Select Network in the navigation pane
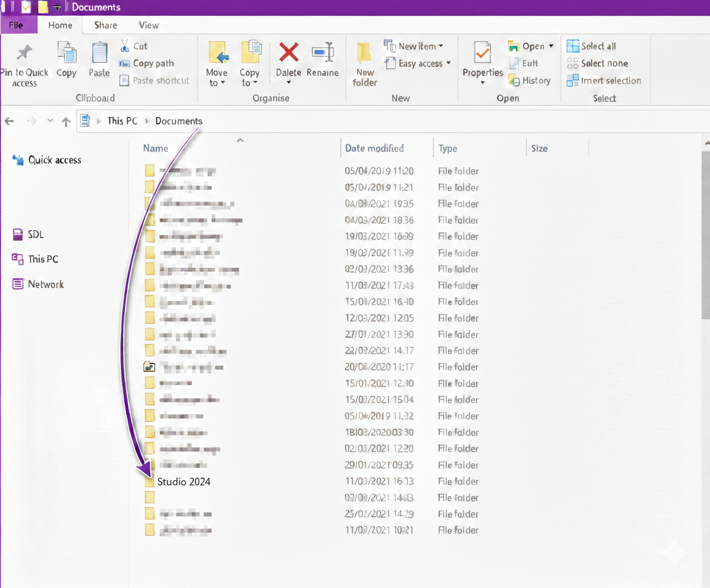Viewport: 710px width, 588px height. point(46,284)
